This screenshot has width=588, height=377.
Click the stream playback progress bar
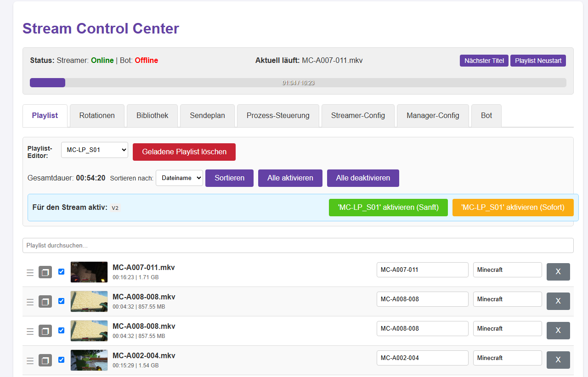298,83
